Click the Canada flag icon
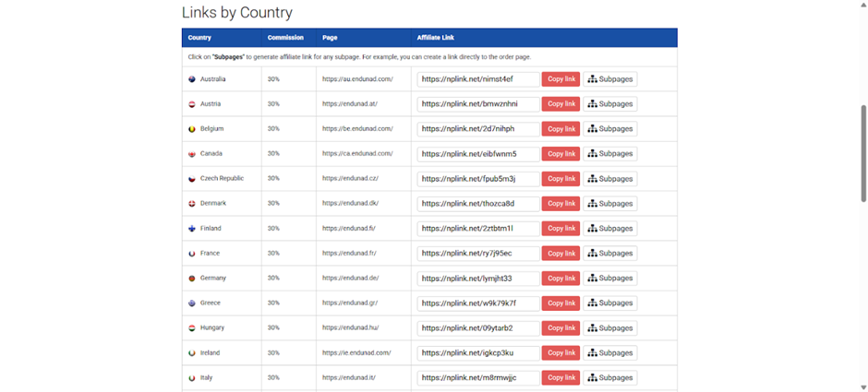Screen dimensions: 868x392 point(192,154)
